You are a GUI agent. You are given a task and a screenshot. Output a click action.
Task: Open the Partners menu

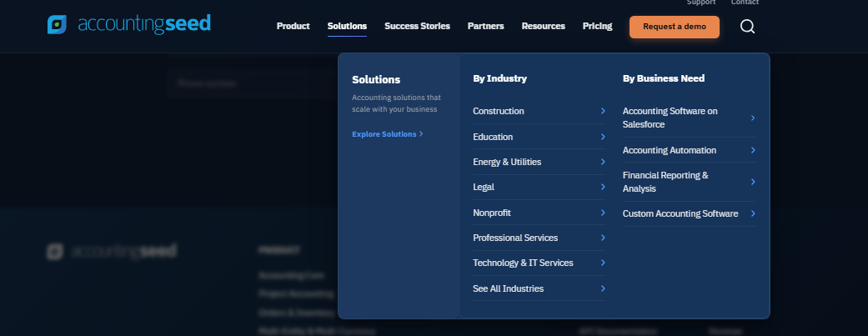point(485,26)
